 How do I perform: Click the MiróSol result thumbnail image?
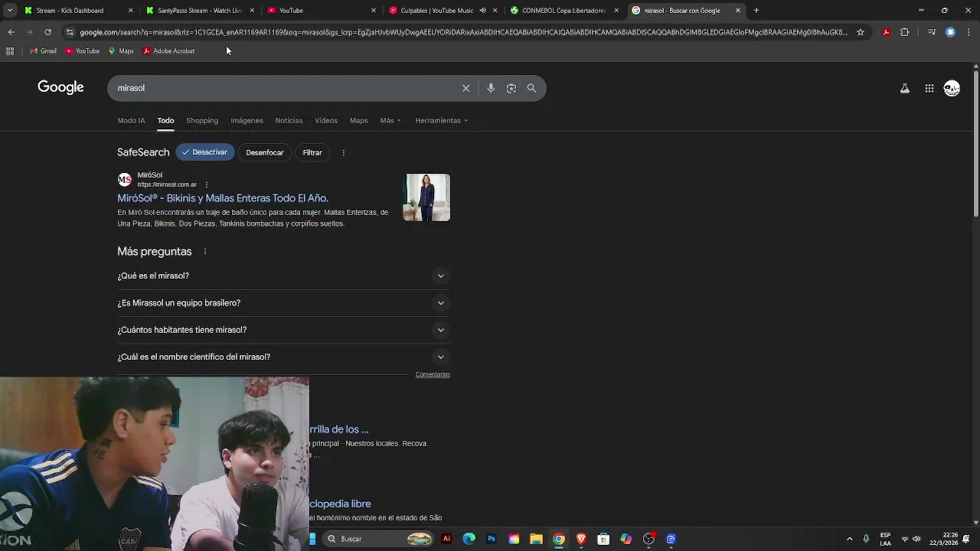coord(427,197)
